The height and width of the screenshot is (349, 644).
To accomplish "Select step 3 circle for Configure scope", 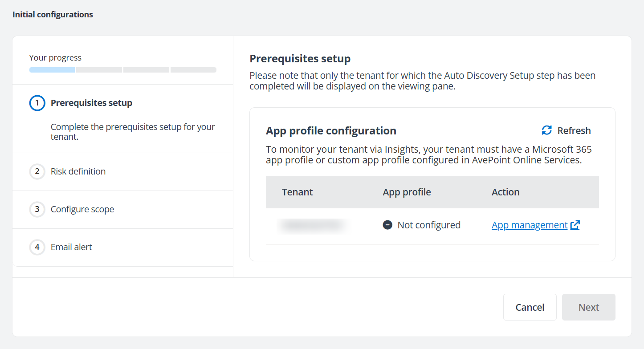I will pyautogui.click(x=37, y=209).
